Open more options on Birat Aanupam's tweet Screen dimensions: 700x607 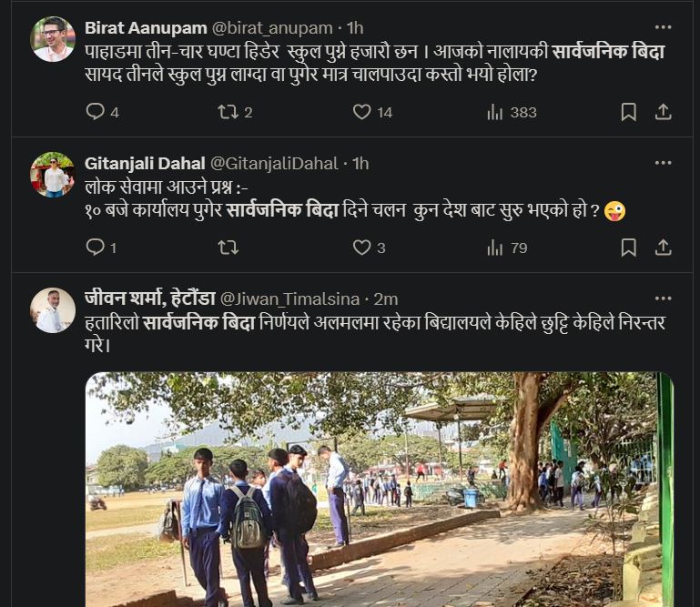664,27
